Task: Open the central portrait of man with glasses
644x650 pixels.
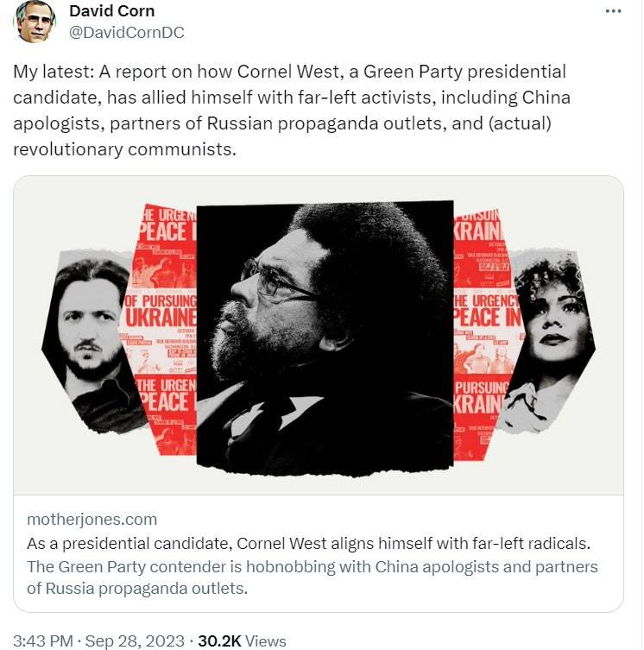Action: [x=325, y=338]
